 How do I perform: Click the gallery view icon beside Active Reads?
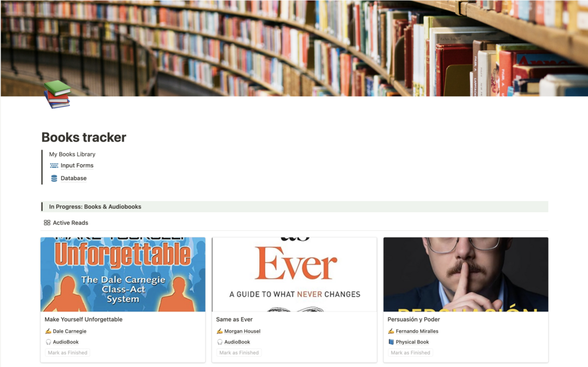[47, 223]
